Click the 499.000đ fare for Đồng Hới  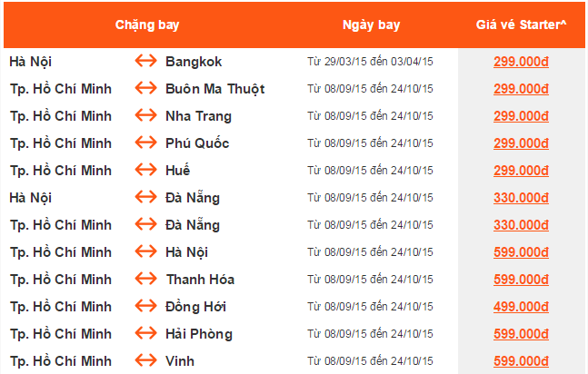click(521, 307)
